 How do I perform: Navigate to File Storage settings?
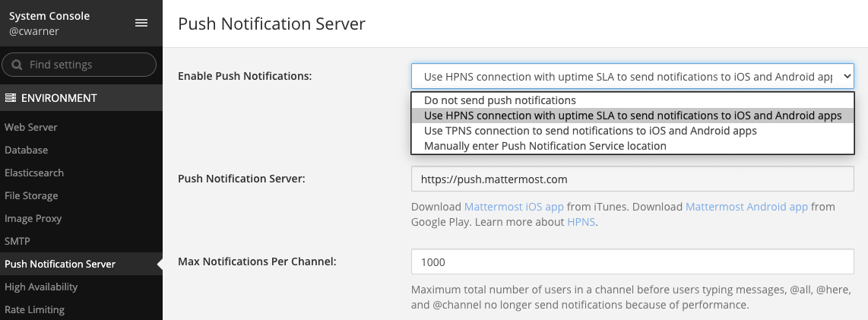pyautogui.click(x=31, y=195)
